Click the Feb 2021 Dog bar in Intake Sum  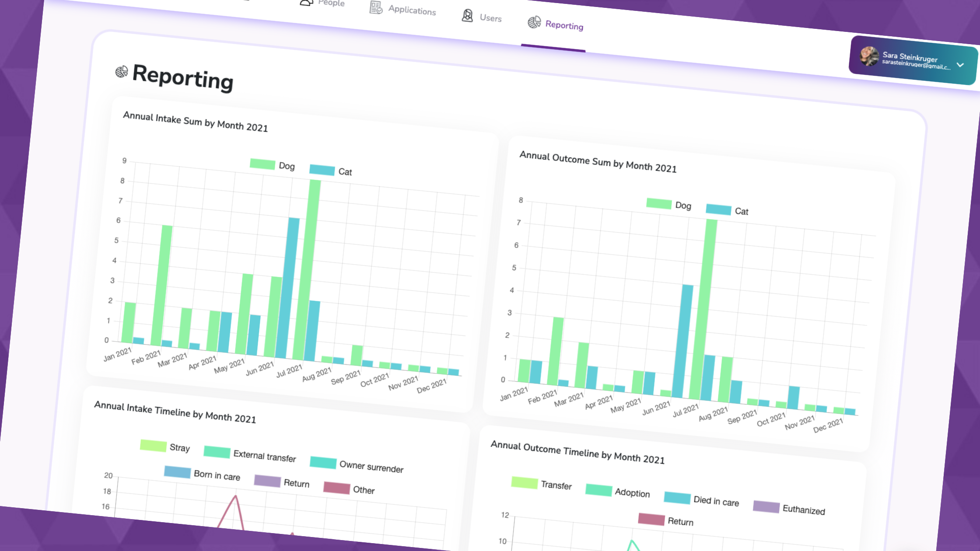point(161,286)
